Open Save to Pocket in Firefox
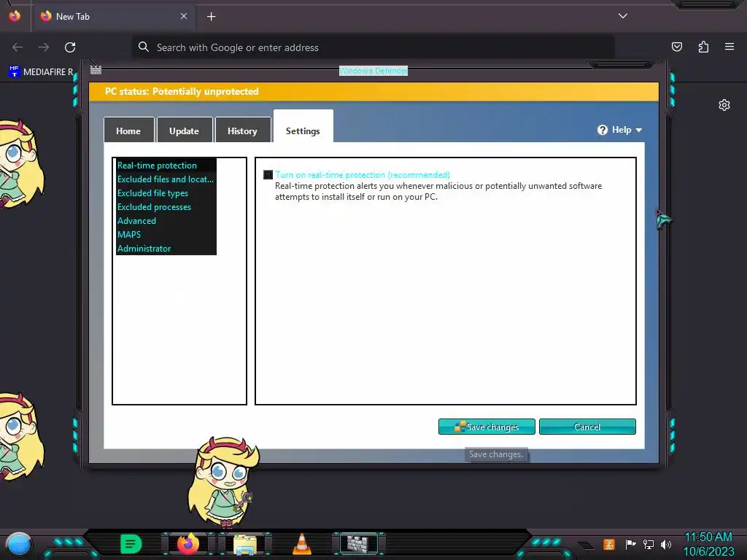This screenshot has width=747, height=560. [676, 47]
